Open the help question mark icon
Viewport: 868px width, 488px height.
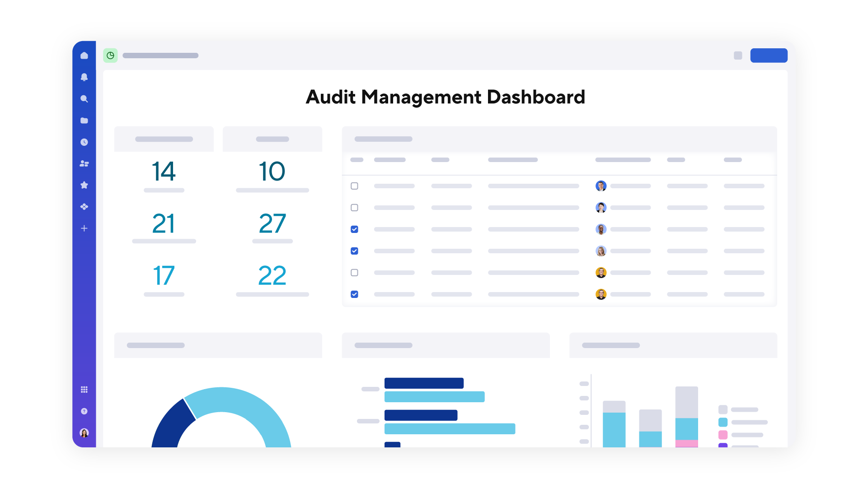84,411
